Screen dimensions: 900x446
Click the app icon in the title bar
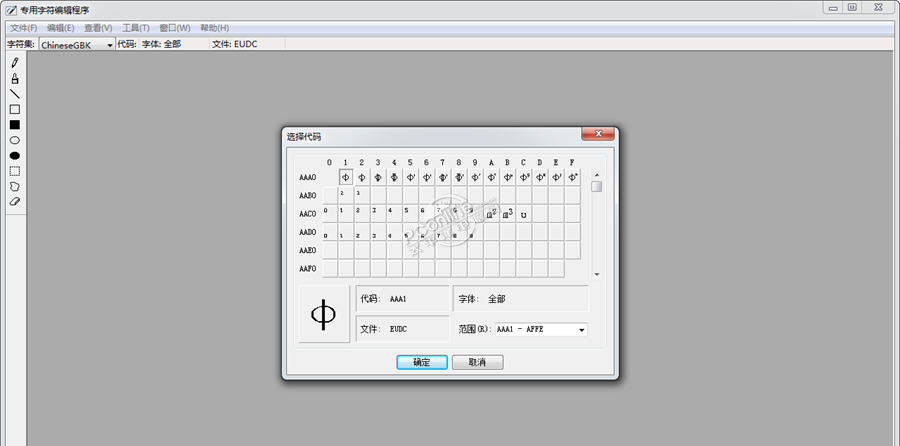pos(11,10)
